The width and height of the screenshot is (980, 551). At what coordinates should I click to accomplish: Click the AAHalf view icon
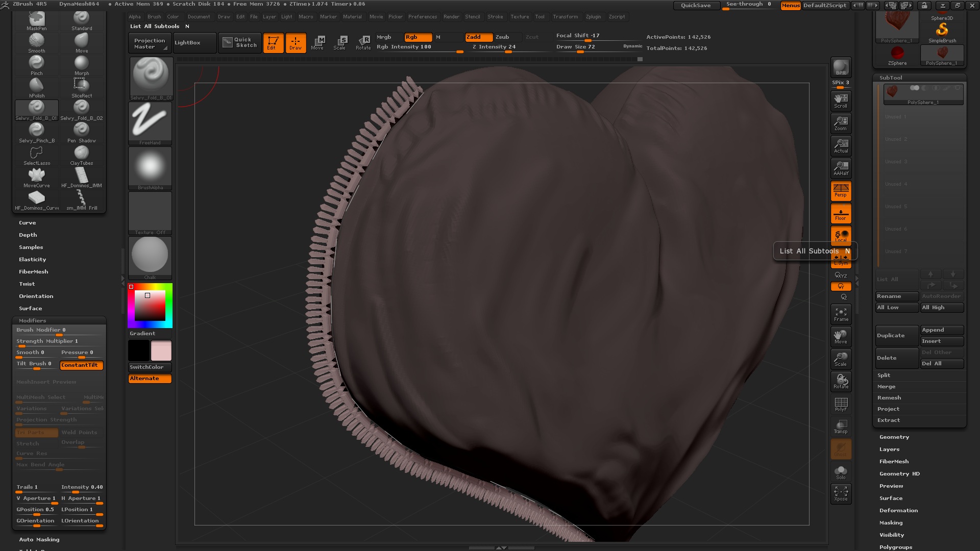(x=841, y=168)
